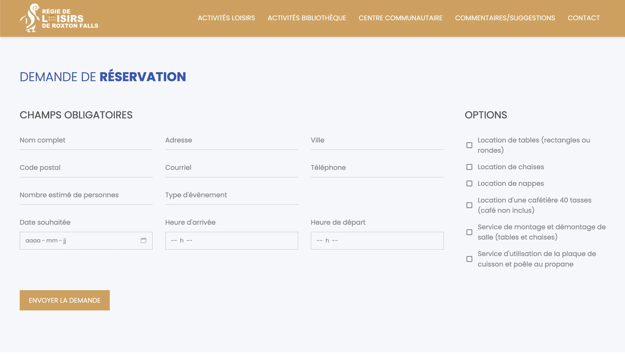The height and width of the screenshot is (364, 625).
Task: Focus the Courriel input
Action: pyautogui.click(x=232, y=168)
